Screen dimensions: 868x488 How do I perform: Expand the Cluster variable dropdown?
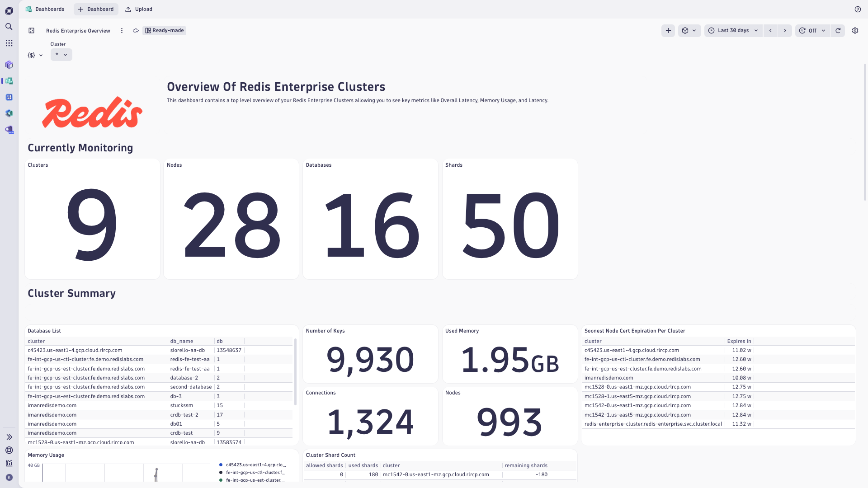point(61,55)
